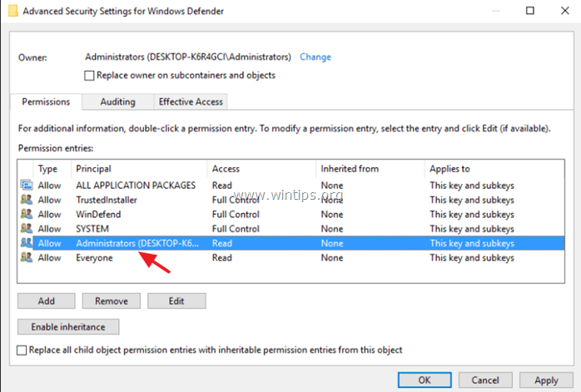Click the WinDefend principal group icon
The image size is (581, 392).
point(27,214)
